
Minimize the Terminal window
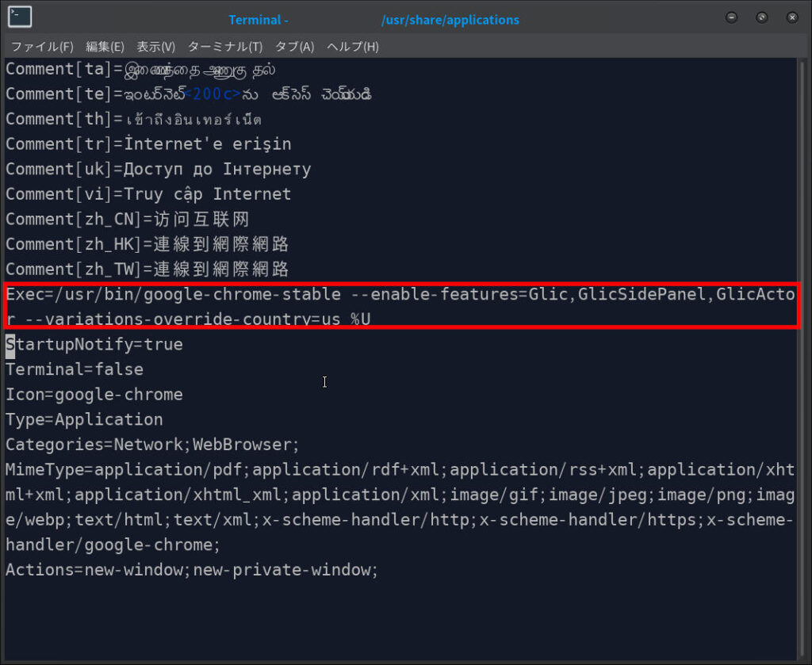pos(731,17)
